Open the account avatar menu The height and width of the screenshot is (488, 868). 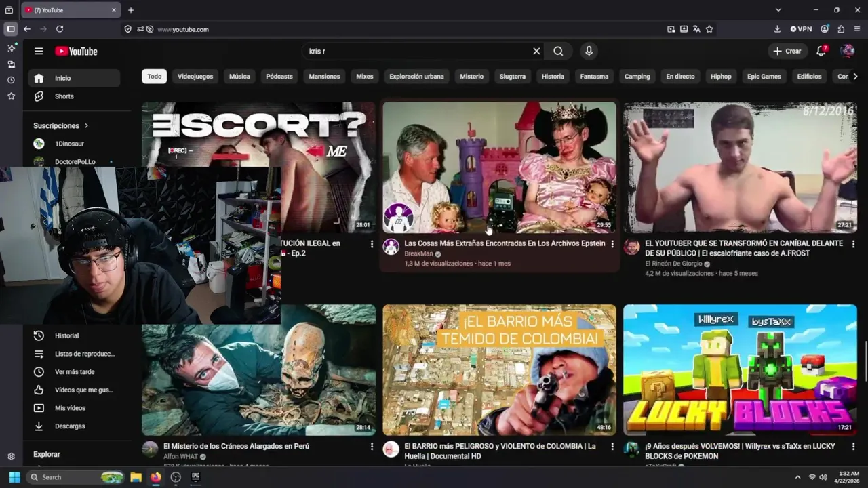(x=847, y=51)
